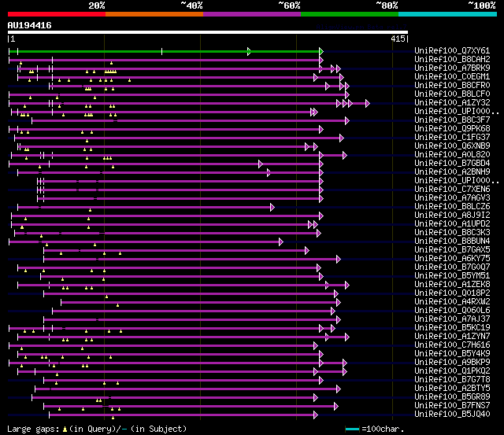Open the UniRef100_B8LCF0 hit
This screenshot has width=504, height=435.
[x=452, y=94]
